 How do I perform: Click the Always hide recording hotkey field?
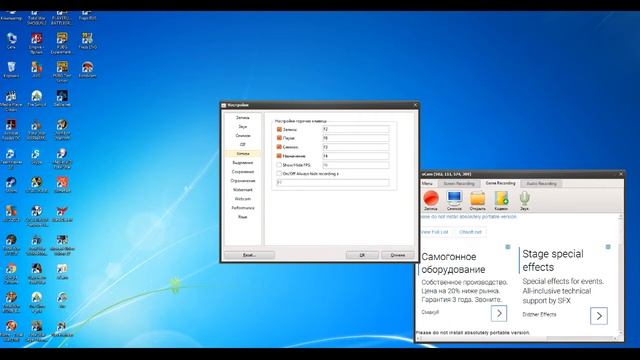click(333, 182)
